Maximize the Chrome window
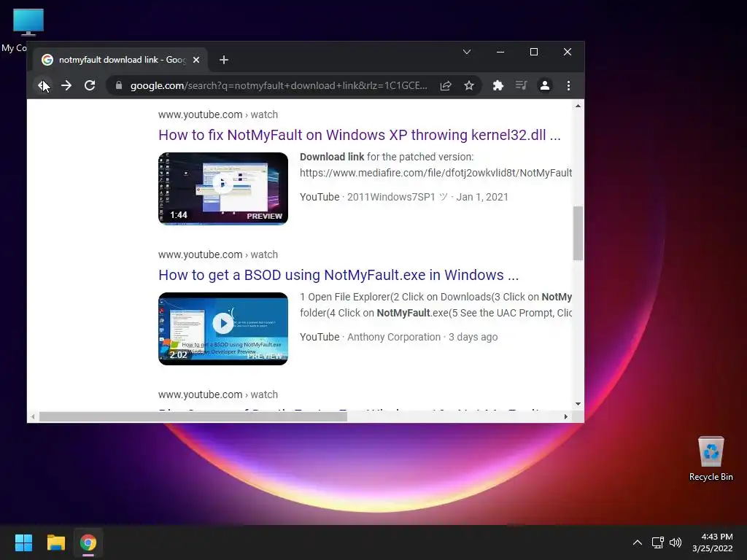This screenshot has height=560, width=747. click(x=533, y=52)
